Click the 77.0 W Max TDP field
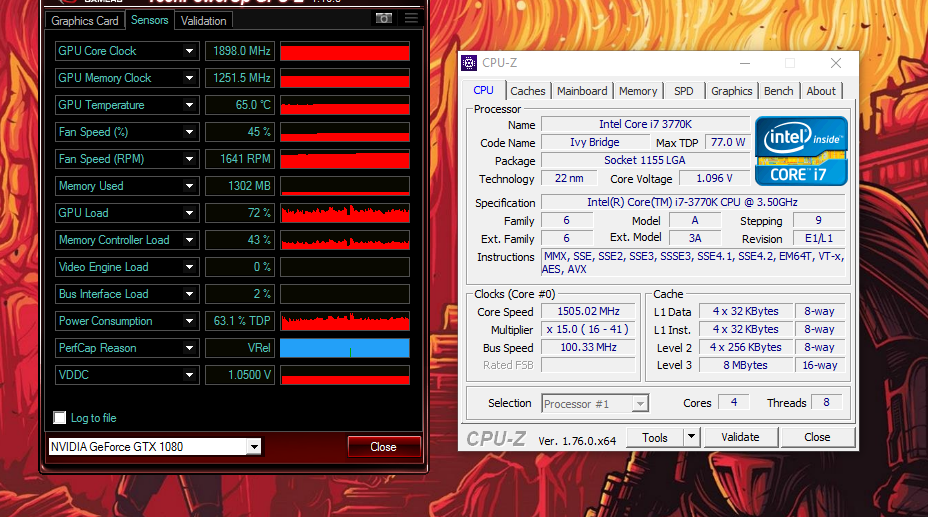 pos(728,143)
